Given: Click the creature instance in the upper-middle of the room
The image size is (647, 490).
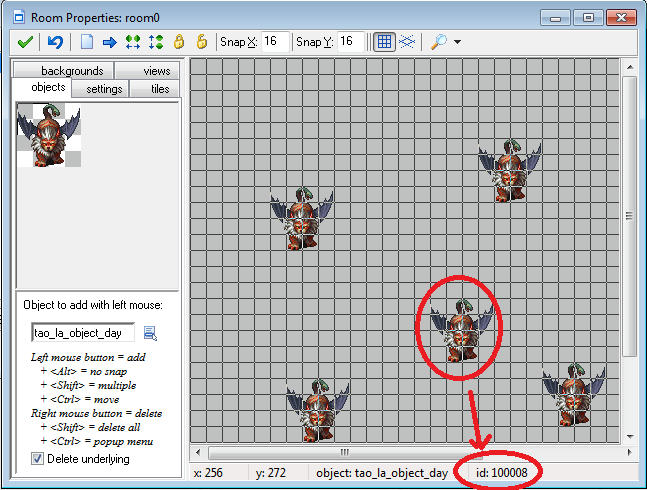Looking at the screenshot, I should (302, 219).
